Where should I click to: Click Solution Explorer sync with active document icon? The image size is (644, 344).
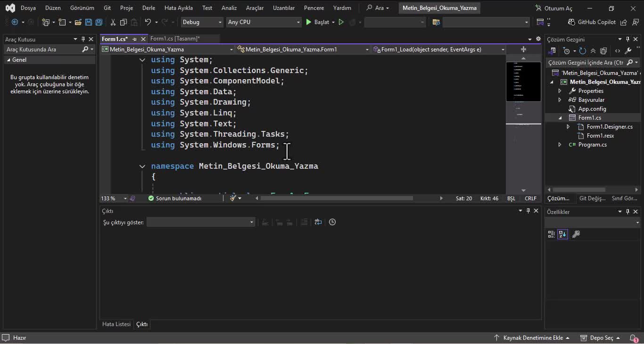tap(552, 51)
